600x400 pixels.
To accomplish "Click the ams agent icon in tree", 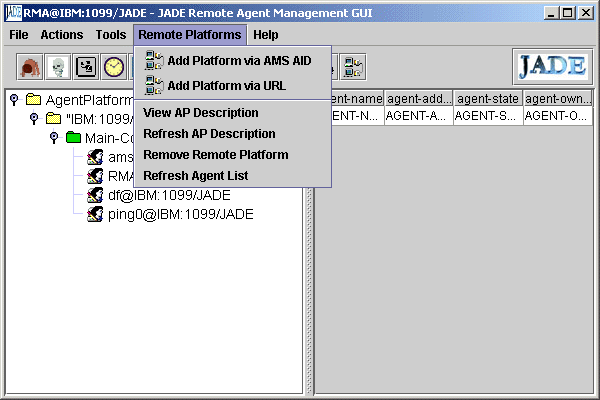I will (x=95, y=157).
